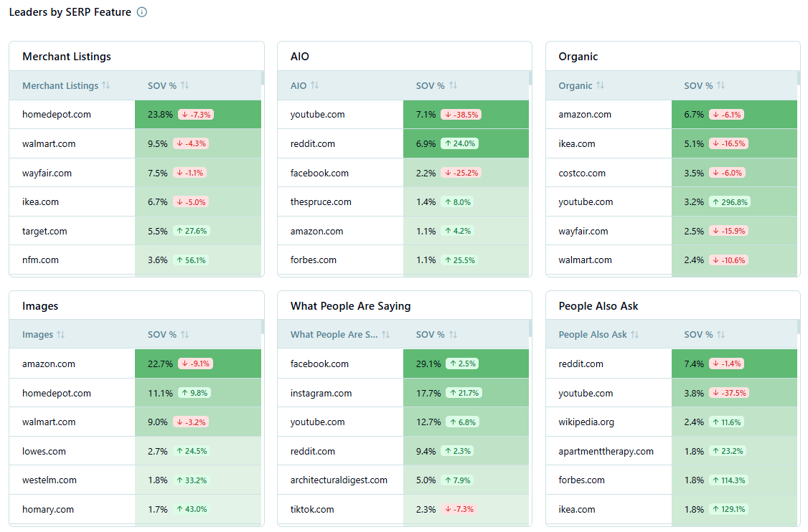808x532 pixels.
Task: Click homary.com in Images table
Action: [x=48, y=509]
